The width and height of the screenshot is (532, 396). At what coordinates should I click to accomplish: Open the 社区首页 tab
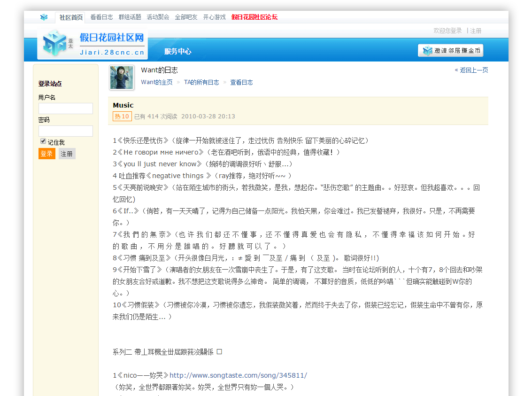(71, 17)
